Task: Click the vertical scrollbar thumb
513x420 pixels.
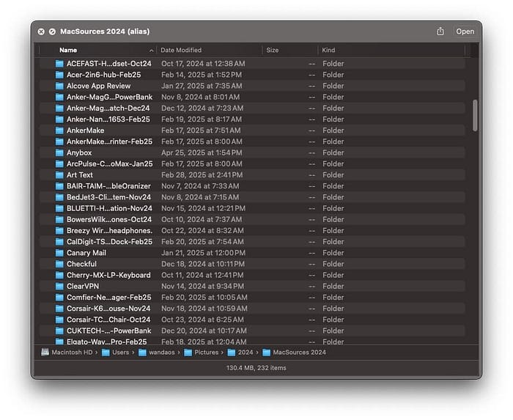Action: (x=475, y=116)
